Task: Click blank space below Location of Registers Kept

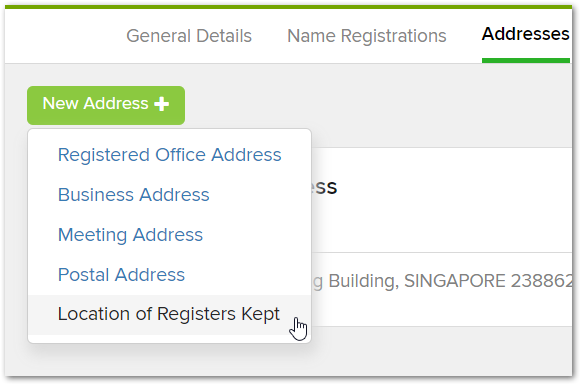Action: pyautogui.click(x=169, y=339)
